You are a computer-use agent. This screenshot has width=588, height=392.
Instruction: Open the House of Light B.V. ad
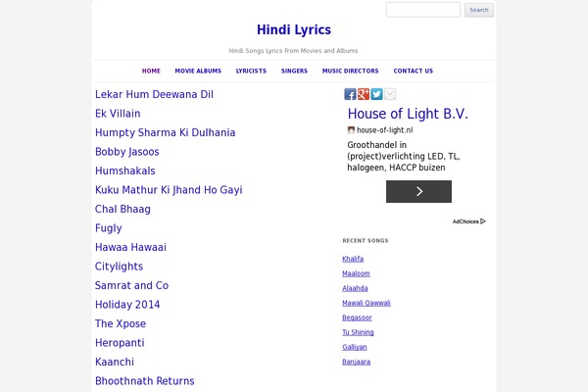(408, 114)
